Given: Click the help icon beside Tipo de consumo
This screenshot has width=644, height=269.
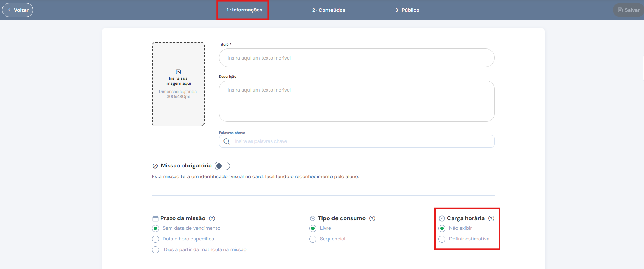Looking at the screenshot, I should (372, 218).
